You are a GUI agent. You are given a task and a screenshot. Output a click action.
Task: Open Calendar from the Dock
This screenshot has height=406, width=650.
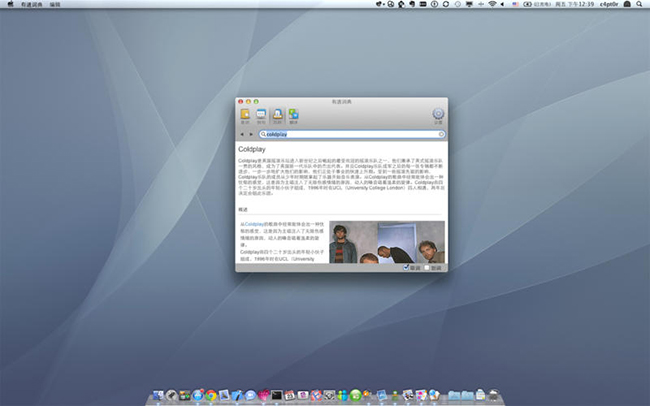point(290,395)
